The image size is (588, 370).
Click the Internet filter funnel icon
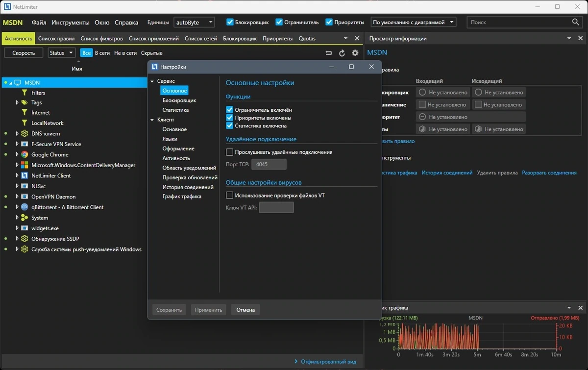click(x=24, y=112)
